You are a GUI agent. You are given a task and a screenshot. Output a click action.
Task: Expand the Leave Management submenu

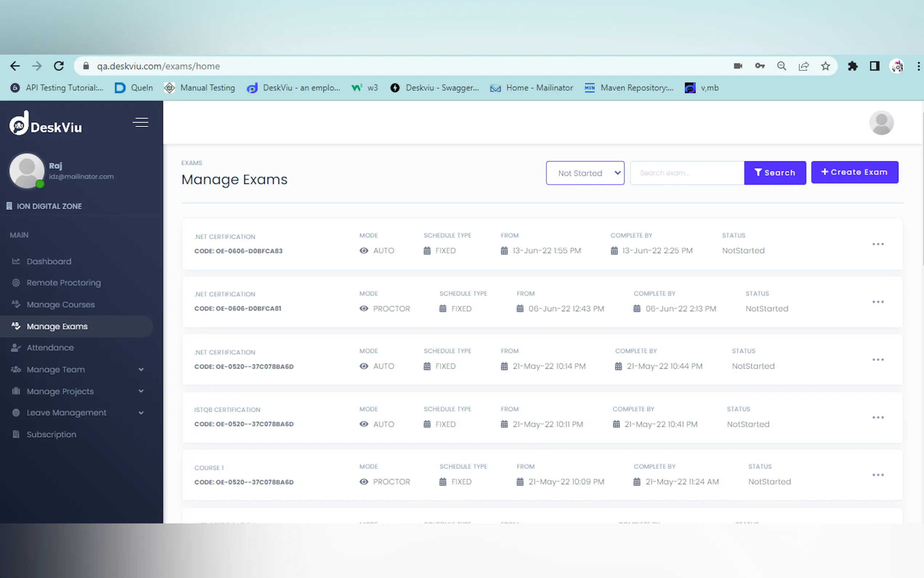tap(141, 413)
